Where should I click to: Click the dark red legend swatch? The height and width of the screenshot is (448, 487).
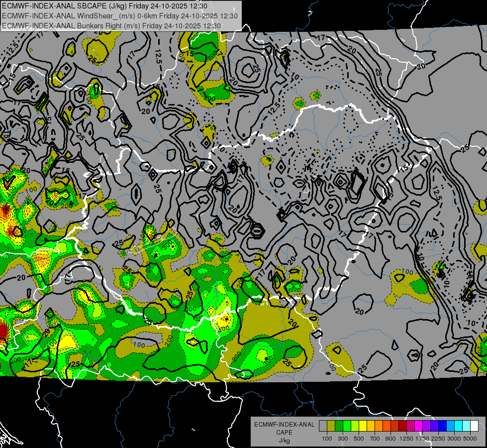coord(402,426)
